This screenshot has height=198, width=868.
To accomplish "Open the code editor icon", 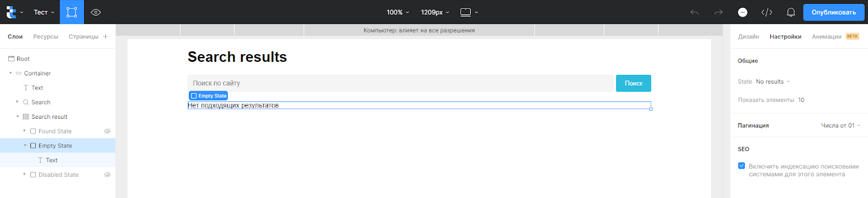I will tap(767, 12).
